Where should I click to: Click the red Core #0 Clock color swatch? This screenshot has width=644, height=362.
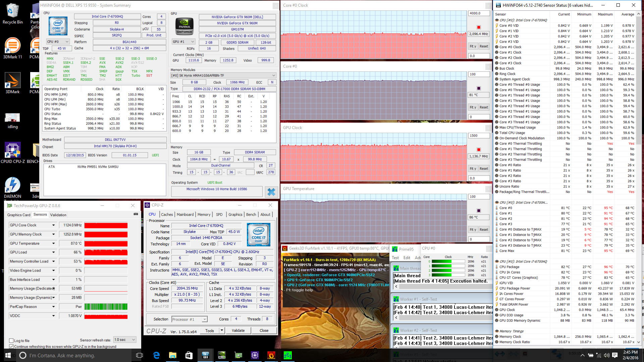[479, 27]
